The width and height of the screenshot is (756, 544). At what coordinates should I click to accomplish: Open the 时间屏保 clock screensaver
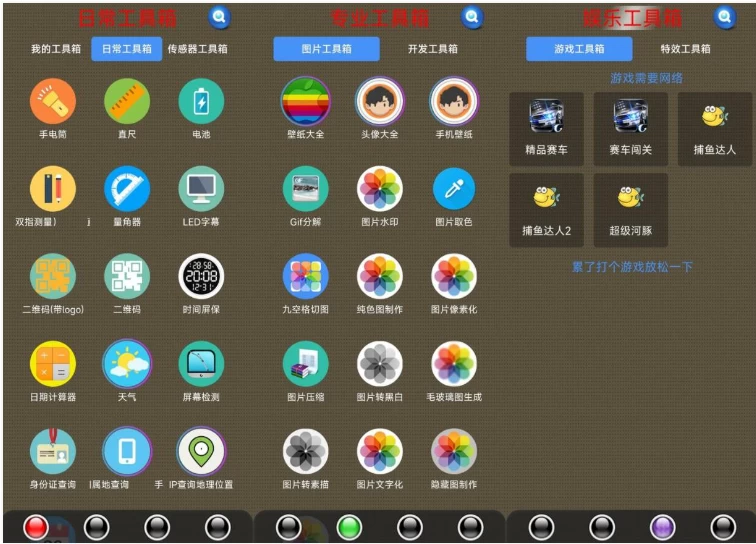click(201, 276)
